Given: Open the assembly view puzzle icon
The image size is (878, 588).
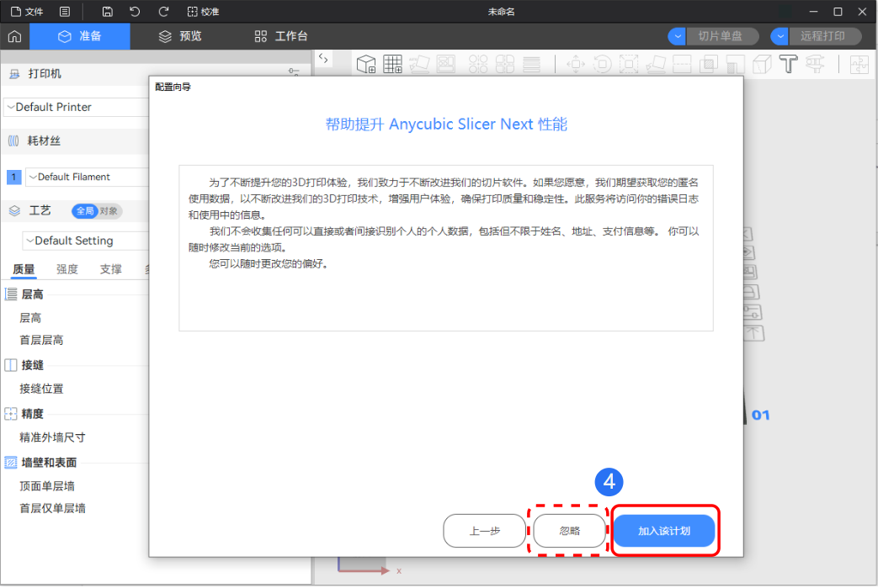Looking at the screenshot, I should (x=859, y=64).
